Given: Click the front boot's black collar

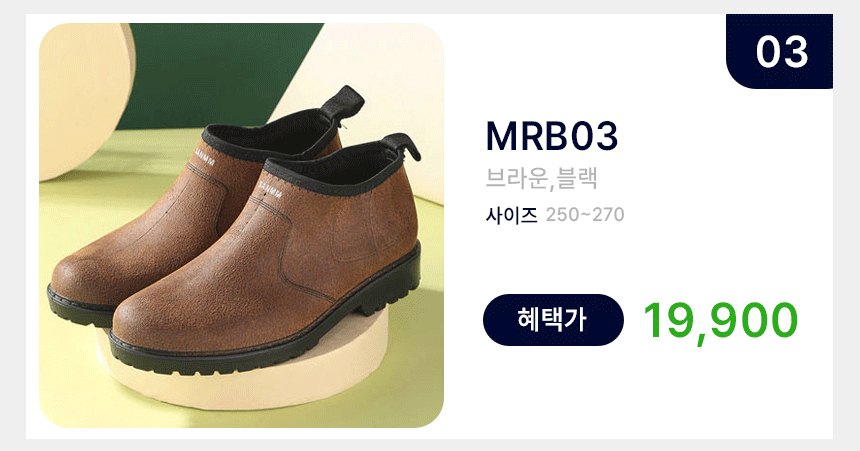Looking at the screenshot, I should point(335,167).
